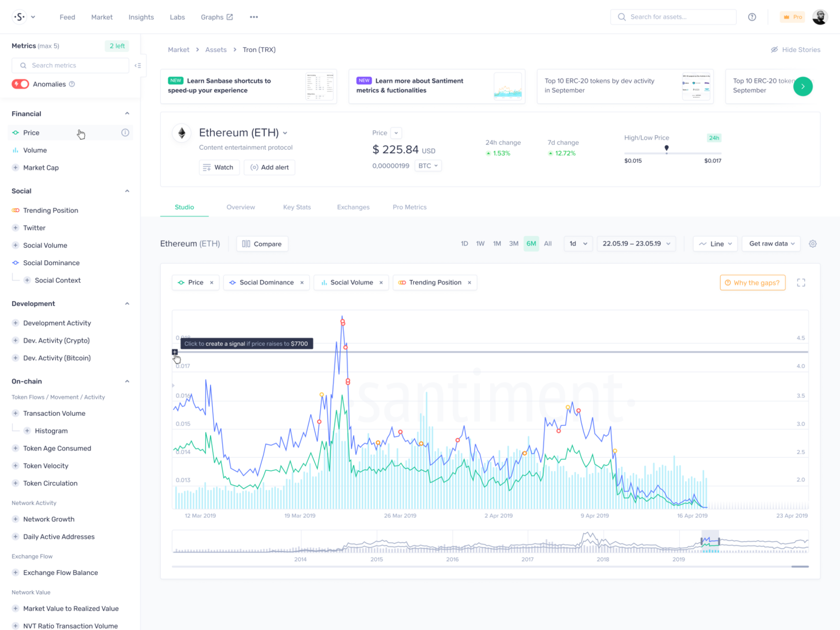This screenshot has width=840, height=630.
Task: Click the High/Low Price slider marker
Action: 666,149
